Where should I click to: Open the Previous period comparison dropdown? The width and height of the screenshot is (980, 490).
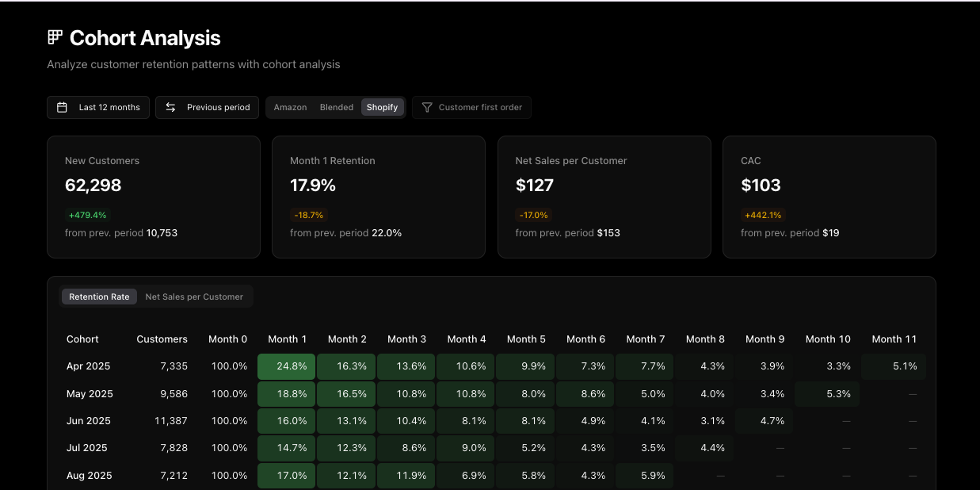(x=208, y=107)
